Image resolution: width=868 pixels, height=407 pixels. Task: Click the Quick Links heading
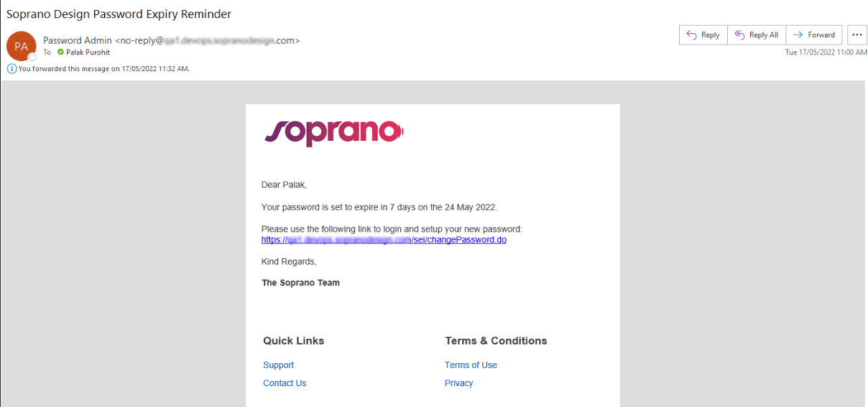tap(293, 341)
